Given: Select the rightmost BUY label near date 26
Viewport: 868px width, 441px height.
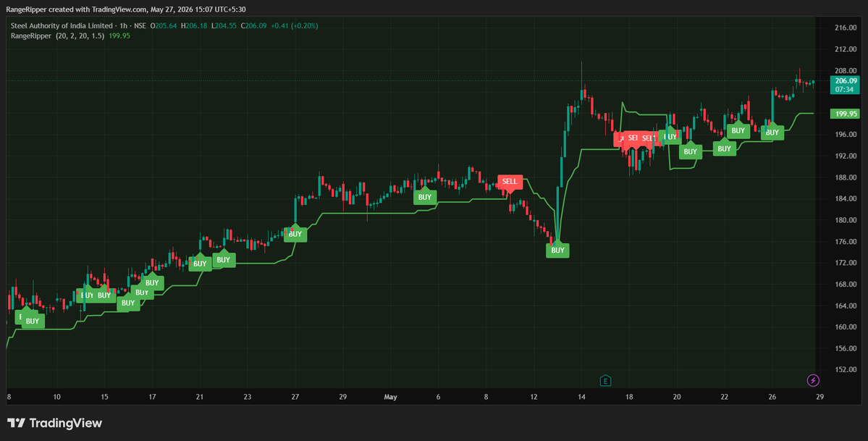Looking at the screenshot, I should [x=772, y=133].
